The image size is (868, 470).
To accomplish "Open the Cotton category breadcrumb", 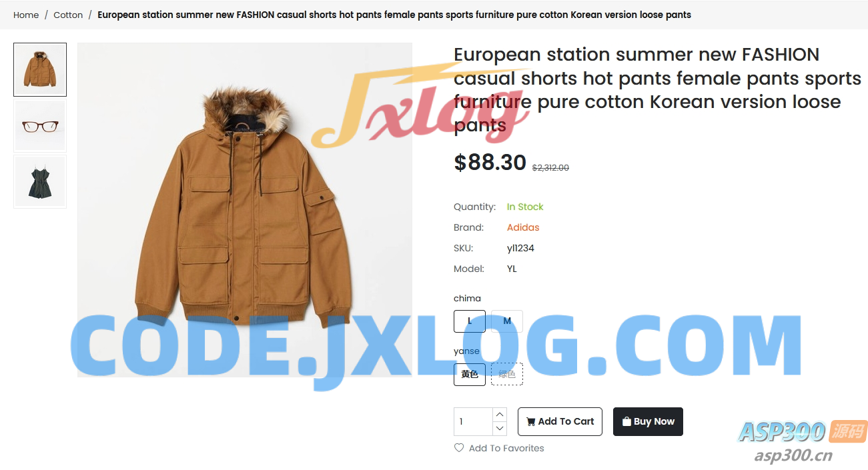I will click(68, 15).
